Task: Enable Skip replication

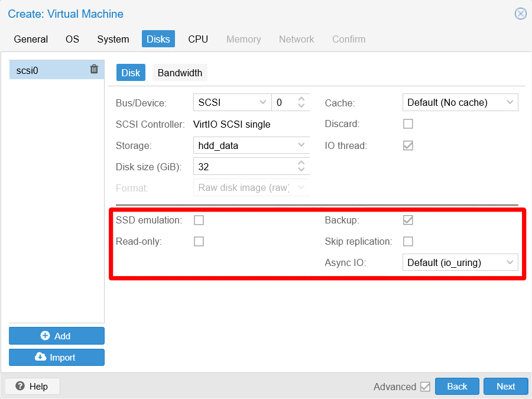Action: click(408, 241)
